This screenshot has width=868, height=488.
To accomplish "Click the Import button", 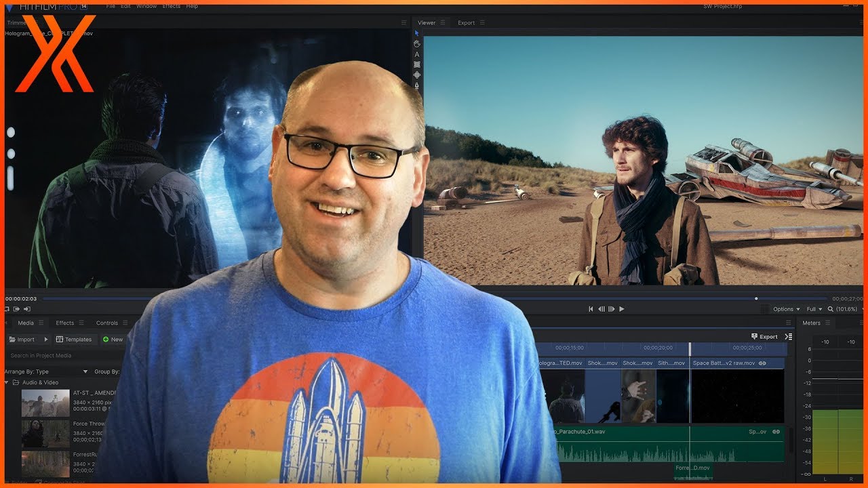I will coord(22,340).
